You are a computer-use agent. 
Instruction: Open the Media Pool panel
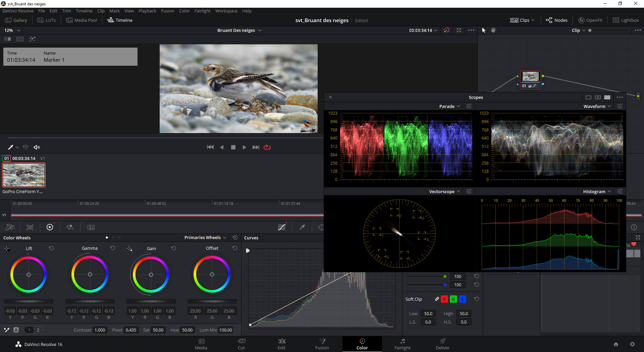(x=82, y=20)
